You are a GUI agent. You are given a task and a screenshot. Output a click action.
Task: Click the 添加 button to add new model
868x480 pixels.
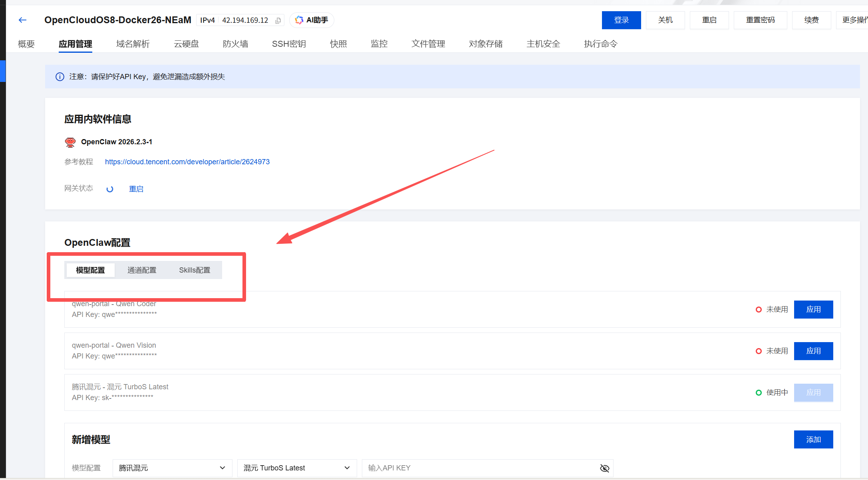point(813,439)
